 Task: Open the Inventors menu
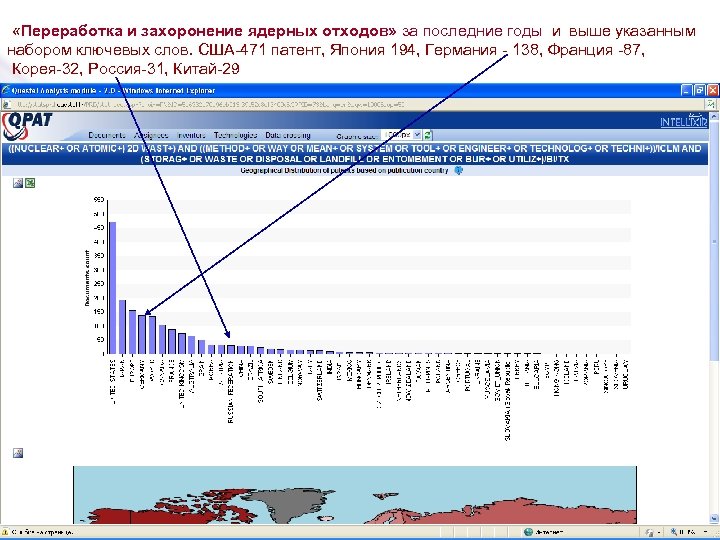pyautogui.click(x=191, y=135)
